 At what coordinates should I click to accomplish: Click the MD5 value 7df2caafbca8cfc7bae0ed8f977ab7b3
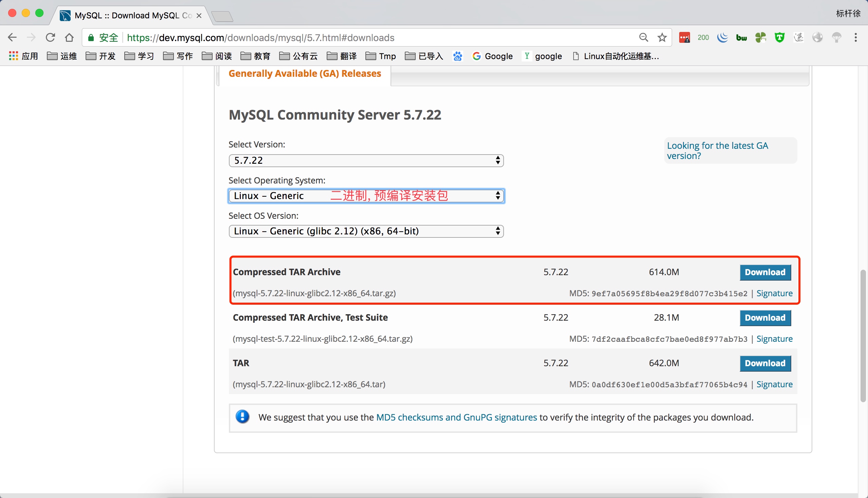click(x=669, y=339)
